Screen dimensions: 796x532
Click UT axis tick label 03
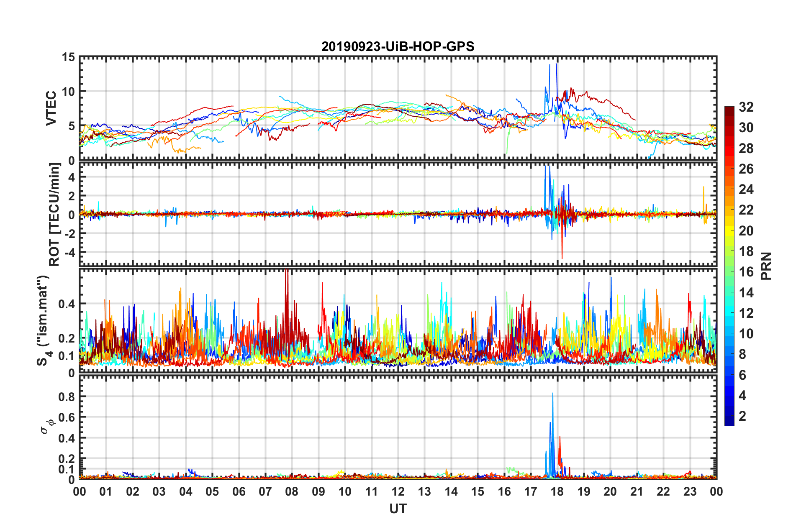click(x=159, y=491)
